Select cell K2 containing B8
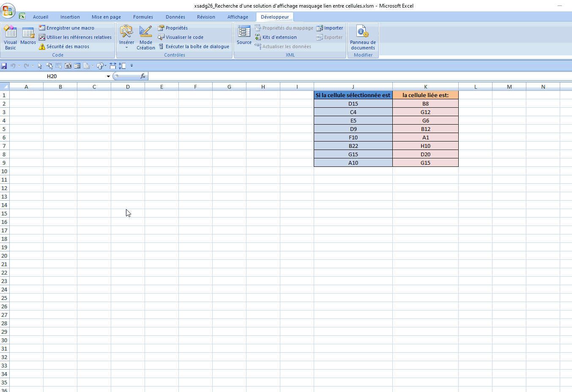 (x=425, y=103)
